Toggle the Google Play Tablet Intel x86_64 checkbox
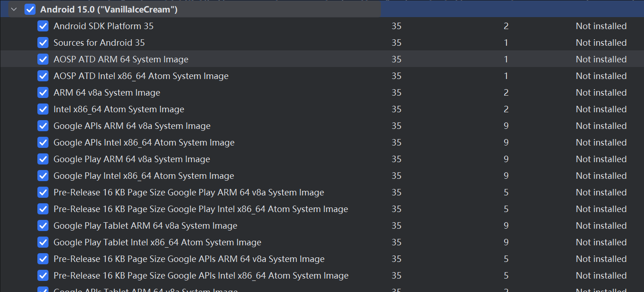The width and height of the screenshot is (644, 292). (43, 242)
